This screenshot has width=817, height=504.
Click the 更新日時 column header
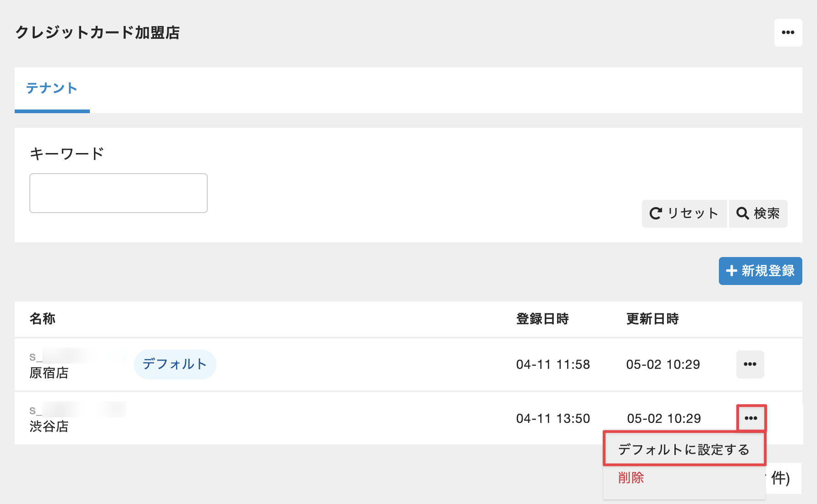[x=652, y=318]
